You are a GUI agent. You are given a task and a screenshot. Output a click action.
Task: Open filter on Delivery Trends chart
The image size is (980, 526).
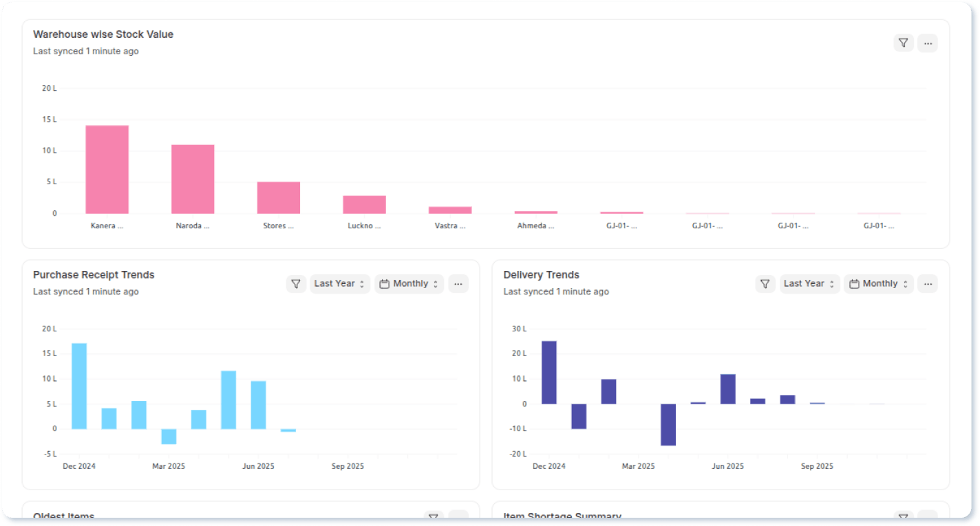[765, 283]
